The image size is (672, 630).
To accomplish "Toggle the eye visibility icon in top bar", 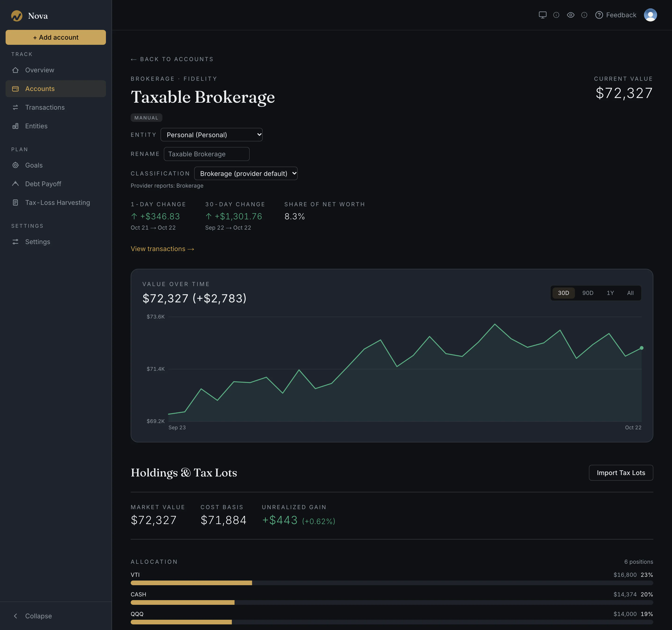I will pos(570,15).
